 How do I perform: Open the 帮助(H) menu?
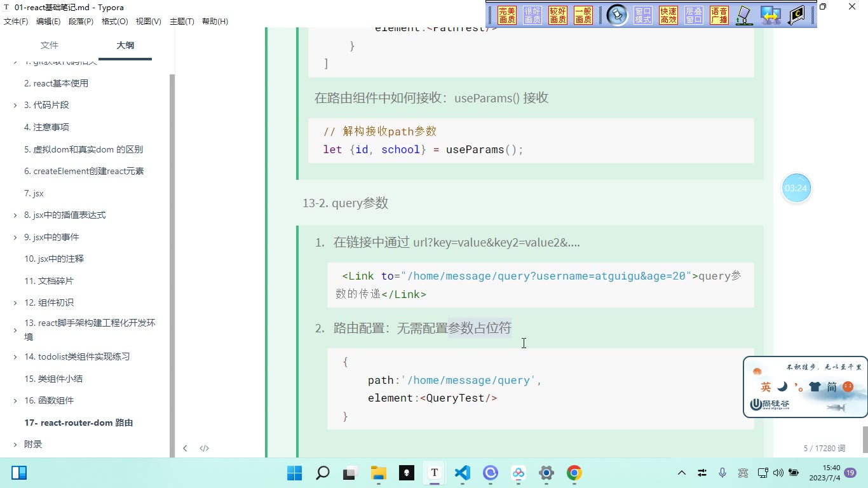pos(215,21)
